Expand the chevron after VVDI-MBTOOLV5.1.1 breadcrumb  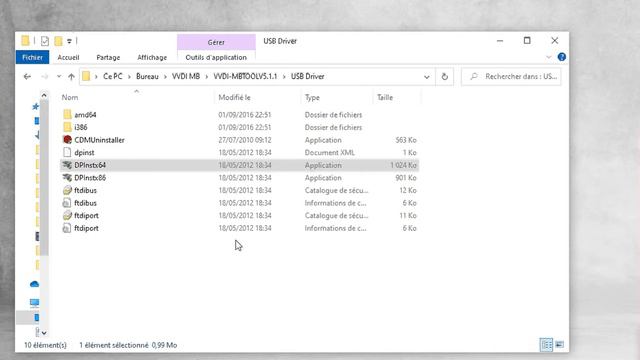pos(284,77)
